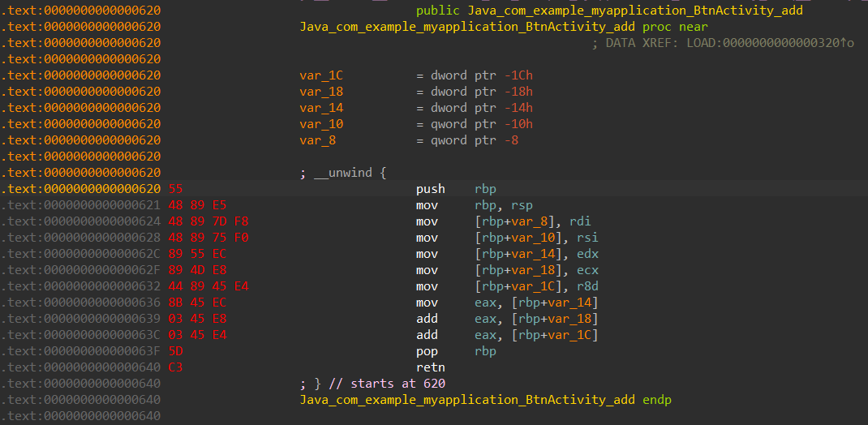The height and width of the screenshot is (425, 868).
Task: Click opcode byte C3
Action: tap(175, 367)
